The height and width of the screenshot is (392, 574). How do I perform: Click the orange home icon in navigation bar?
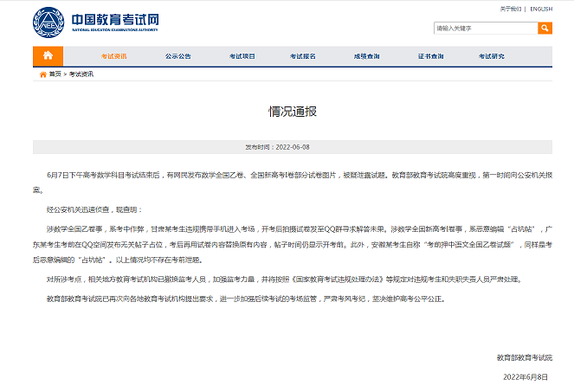[x=48, y=56]
